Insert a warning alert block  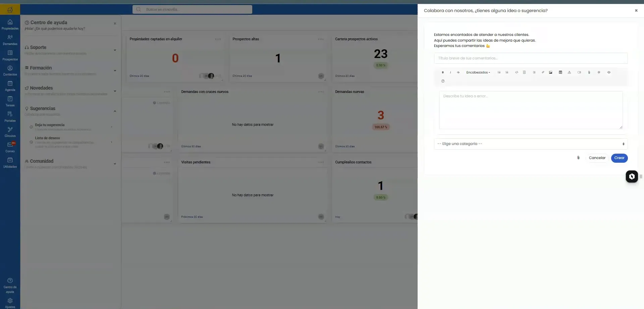[569, 72]
